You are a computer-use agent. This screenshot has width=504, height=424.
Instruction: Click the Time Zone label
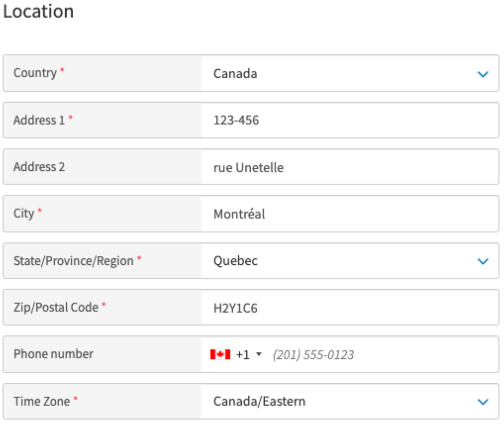42,401
